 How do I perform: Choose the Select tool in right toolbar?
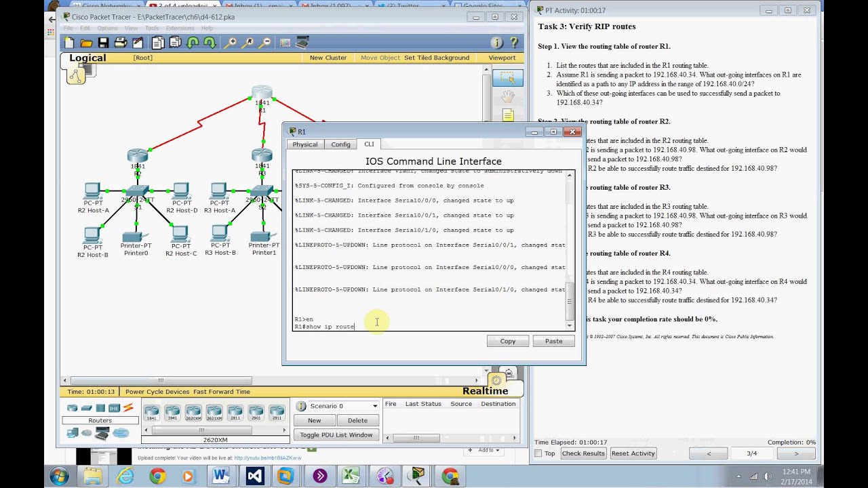pos(507,78)
